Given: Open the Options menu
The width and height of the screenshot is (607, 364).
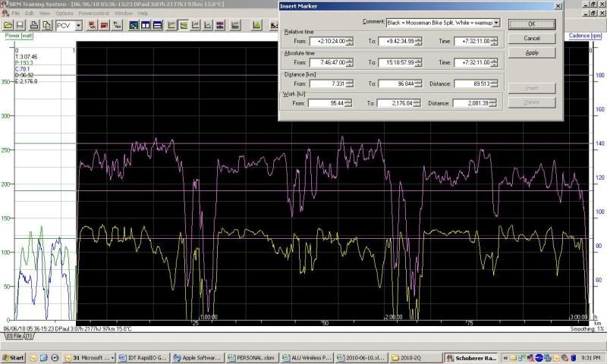Looking at the screenshot, I should click(64, 14).
